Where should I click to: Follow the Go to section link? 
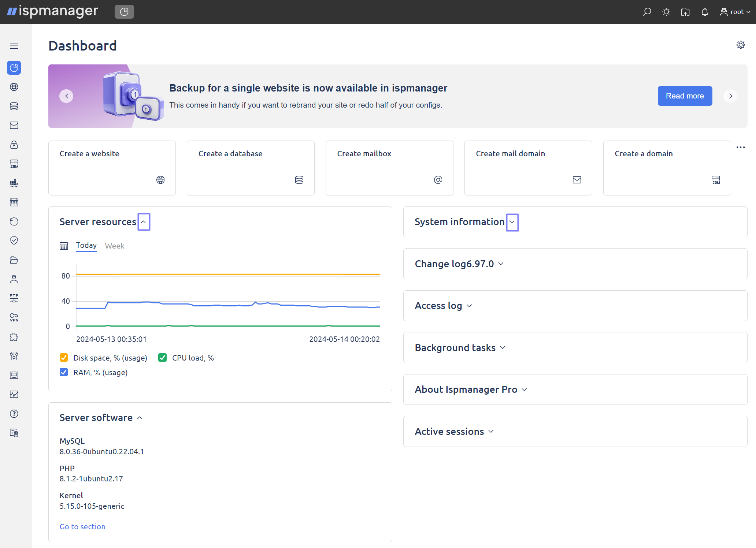pyautogui.click(x=82, y=526)
